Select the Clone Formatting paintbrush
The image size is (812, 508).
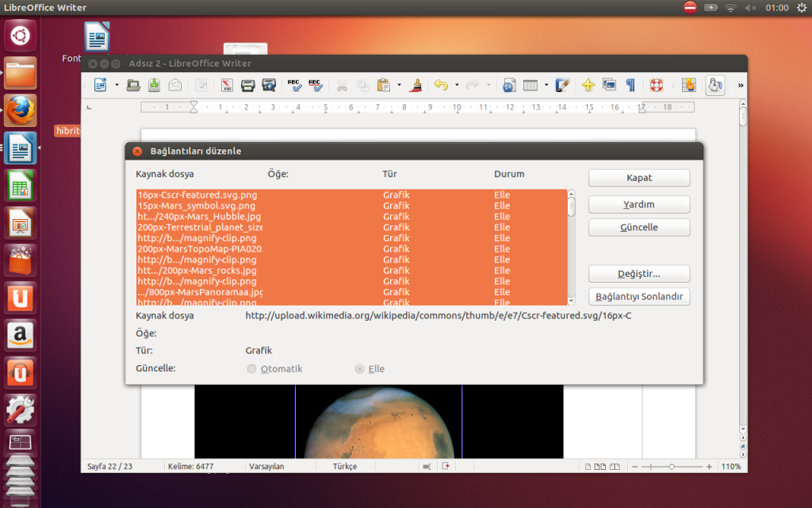(x=416, y=85)
